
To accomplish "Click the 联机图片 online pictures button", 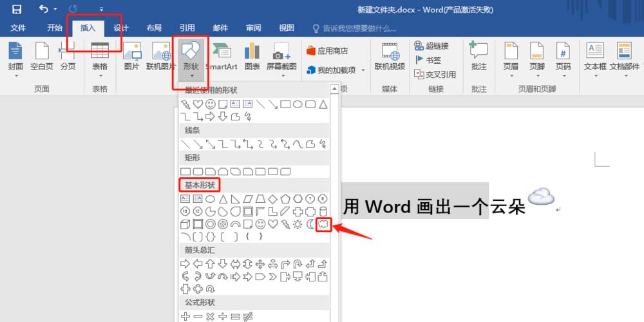I will [161, 56].
